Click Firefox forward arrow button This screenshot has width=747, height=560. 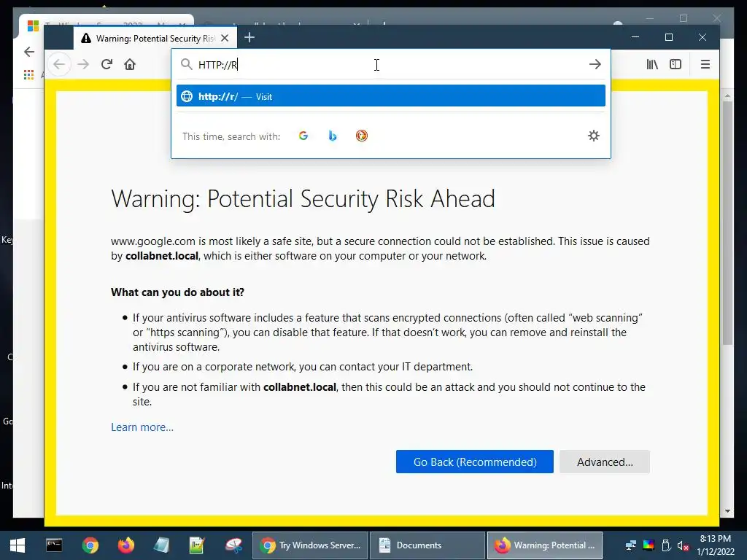click(x=83, y=64)
